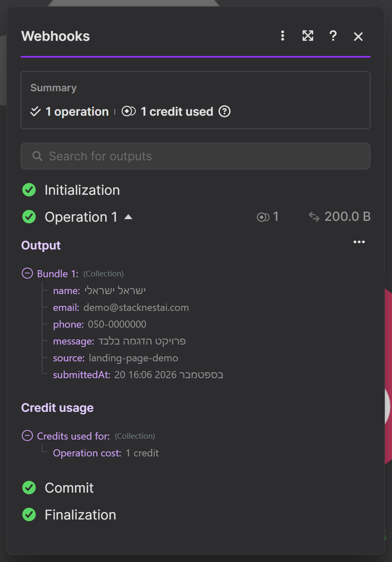The height and width of the screenshot is (562, 392).
Task: Select the Initialization step
Action: 82,190
